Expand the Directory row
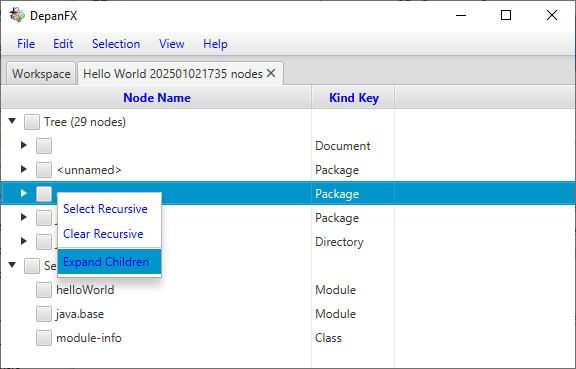The height and width of the screenshot is (369, 576). pos(24,241)
